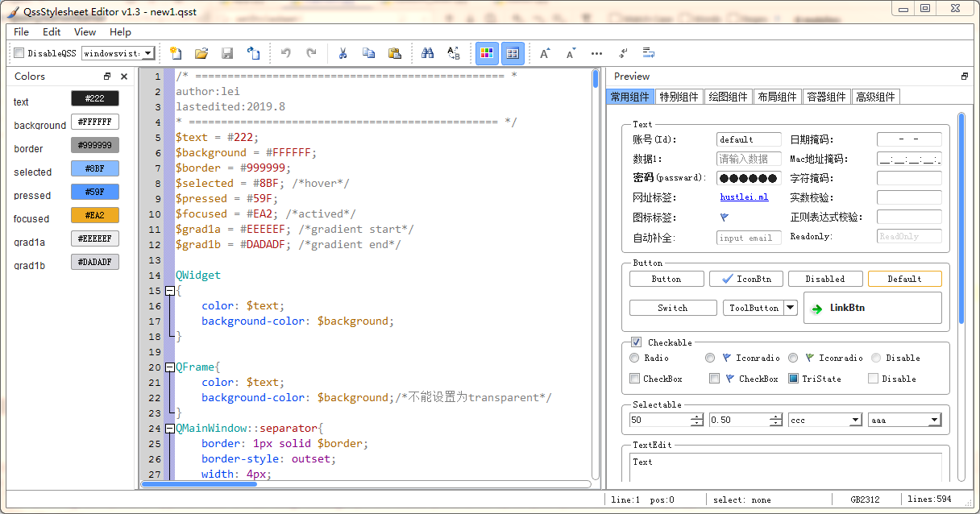Viewport: 980px width, 514px height.
Task: Open Find with the binoculars icon
Action: click(428, 53)
